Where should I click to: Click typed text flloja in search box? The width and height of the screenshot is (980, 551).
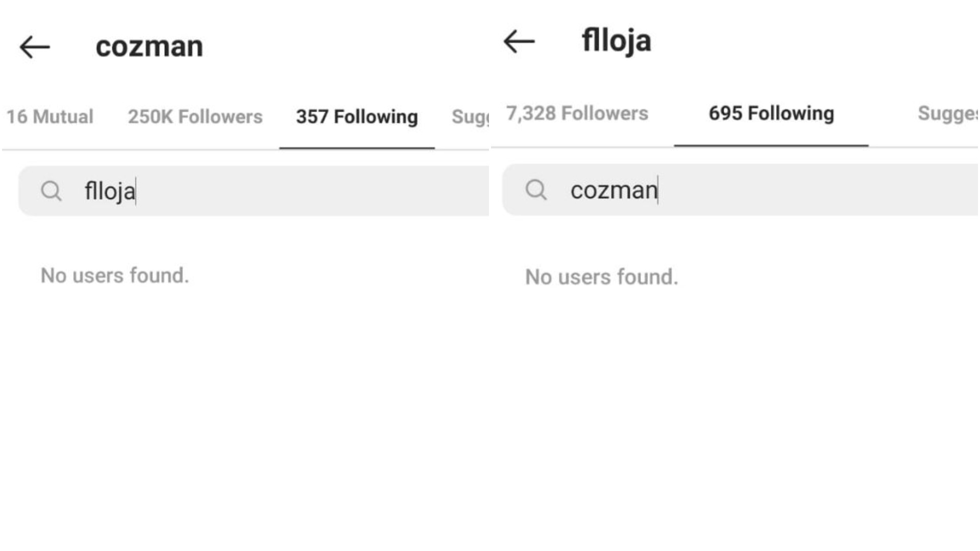coord(110,191)
